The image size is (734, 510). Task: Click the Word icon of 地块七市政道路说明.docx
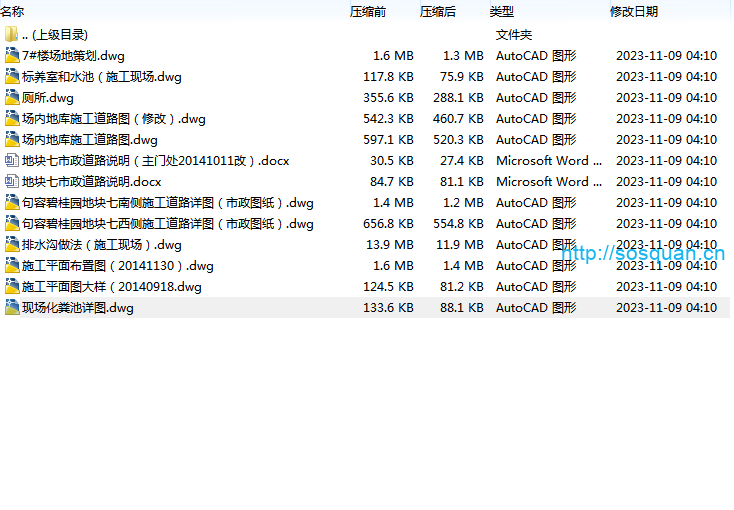[x=12, y=182]
